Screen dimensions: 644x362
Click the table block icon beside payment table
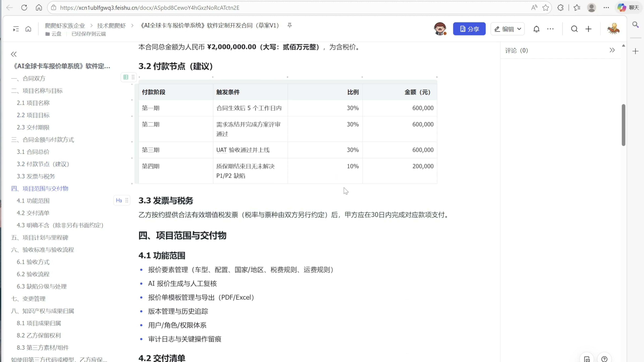pyautogui.click(x=126, y=77)
